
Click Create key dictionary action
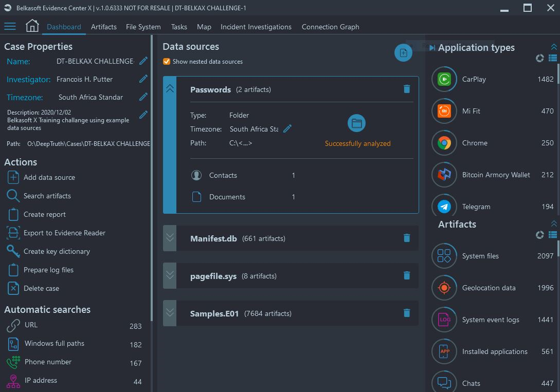pos(48,251)
